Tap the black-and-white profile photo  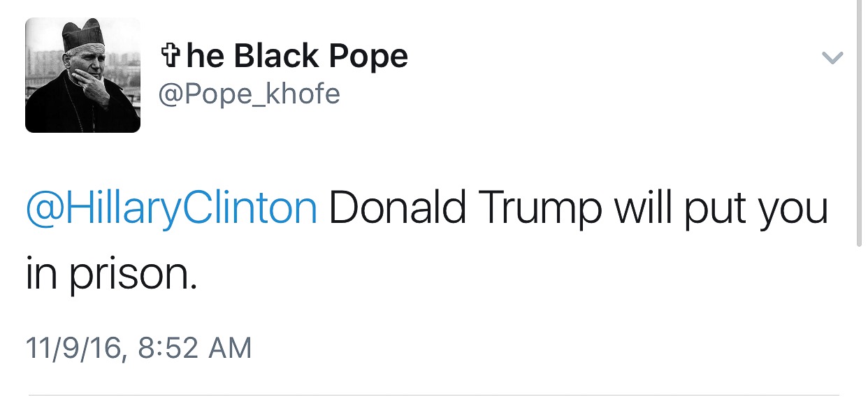[x=82, y=75]
